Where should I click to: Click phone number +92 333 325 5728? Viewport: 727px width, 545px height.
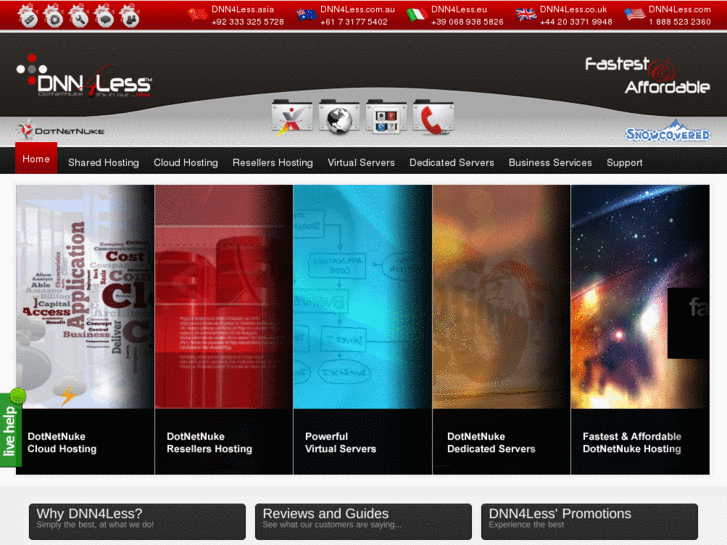[x=248, y=22]
